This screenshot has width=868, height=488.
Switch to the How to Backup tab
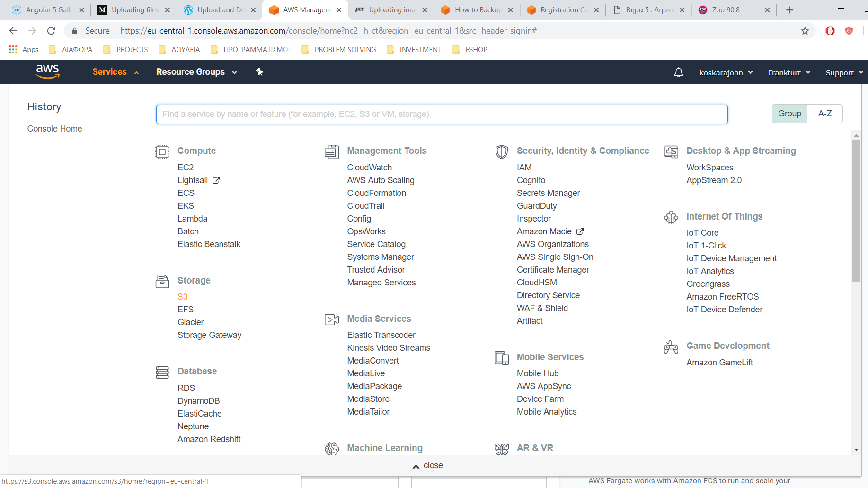pyautogui.click(x=477, y=10)
